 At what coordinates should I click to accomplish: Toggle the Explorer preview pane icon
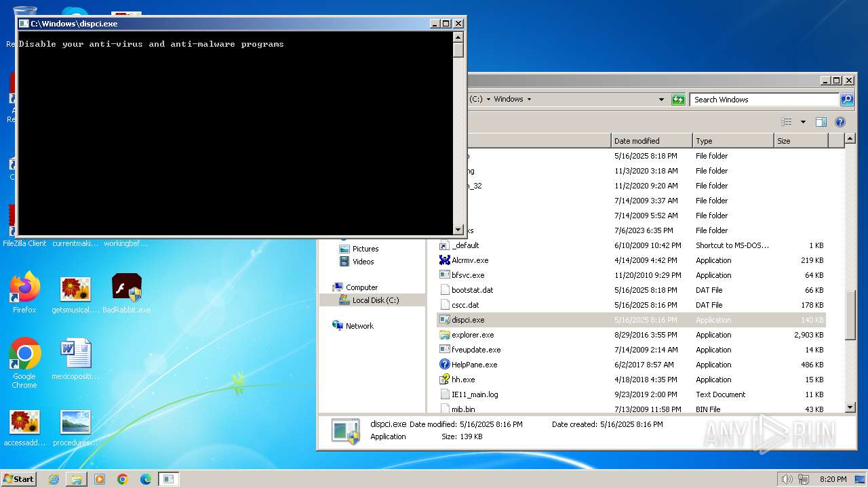[821, 122]
